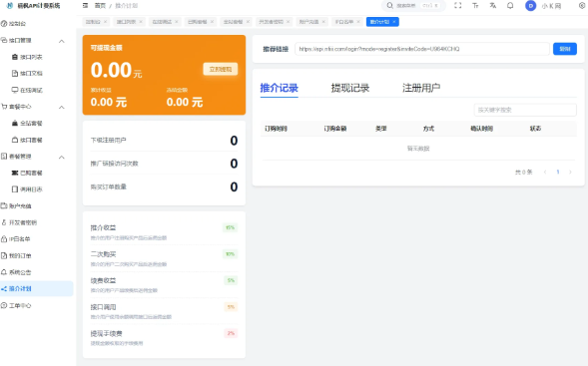Open the settings gear icon at top right
The height and width of the screenshot is (366, 588).
tap(582, 6)
